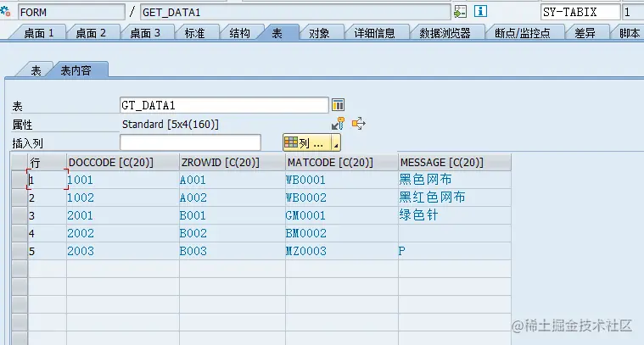The width and height of the screenshot is (644, 345).
Task: Click DOCCODE cell 2002
Action: pos(123,233)
